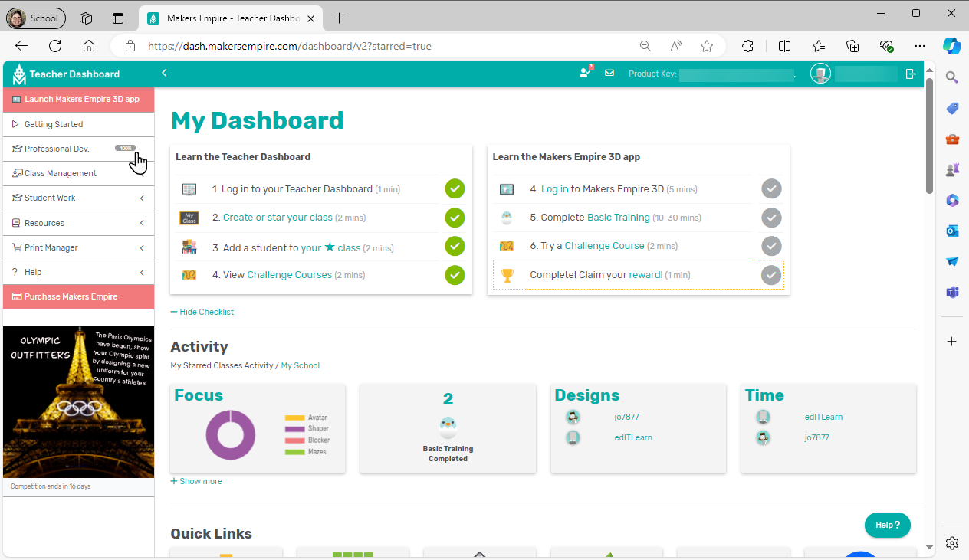Viewport: 969px width, 560px height.
Task: Click the Basic Training Completed bird icon
Action: [x=448, y=427]
